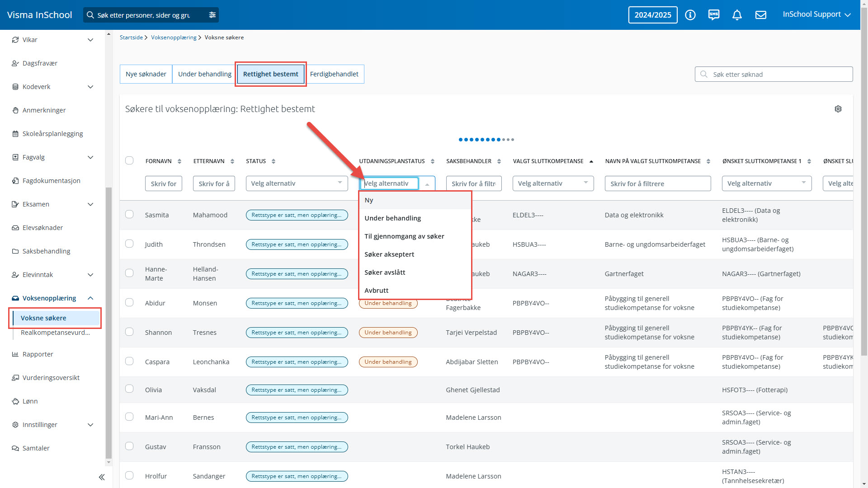The height and width of the screenshot is (488, 868).
Task: Click the Samtaler chat icon
Action: pyautogui.click(x=15, y=448)
